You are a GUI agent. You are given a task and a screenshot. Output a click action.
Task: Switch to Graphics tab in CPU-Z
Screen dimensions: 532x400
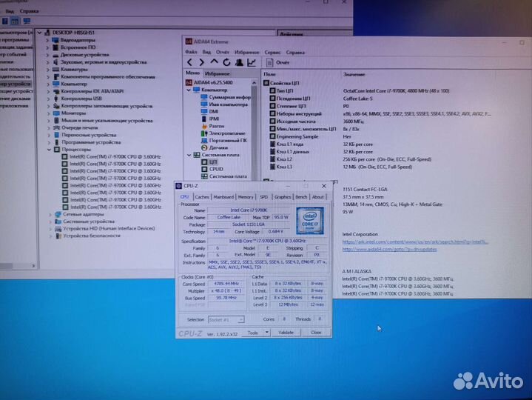click(x=283, y=197)
